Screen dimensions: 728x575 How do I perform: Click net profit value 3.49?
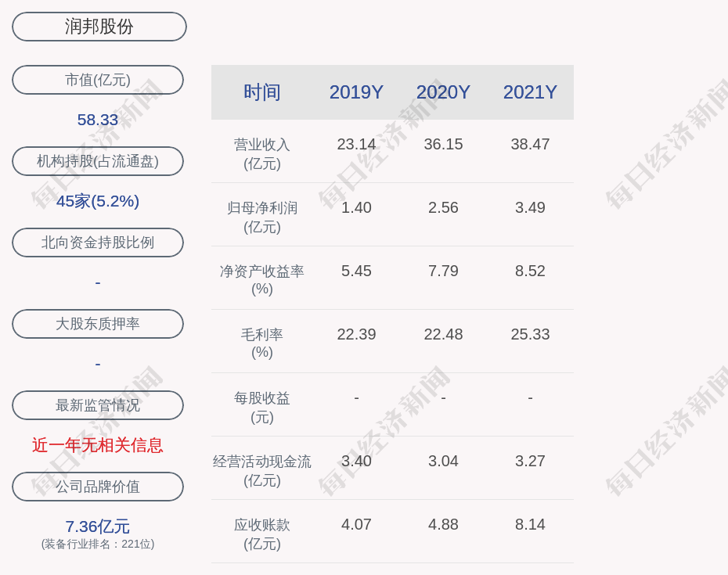[530, 207]
